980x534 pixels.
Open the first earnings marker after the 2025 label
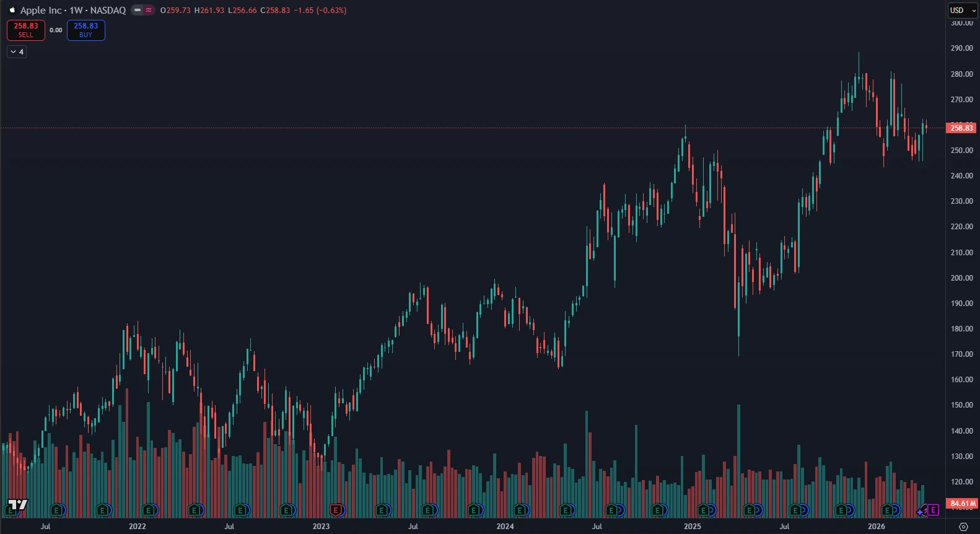pos(703,510)
